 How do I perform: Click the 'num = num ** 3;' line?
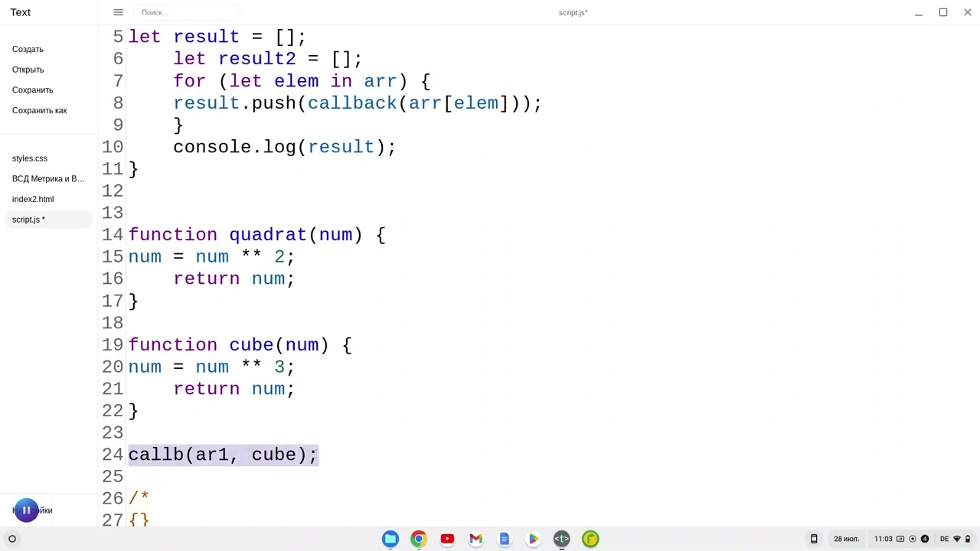[x=211, y=367]
